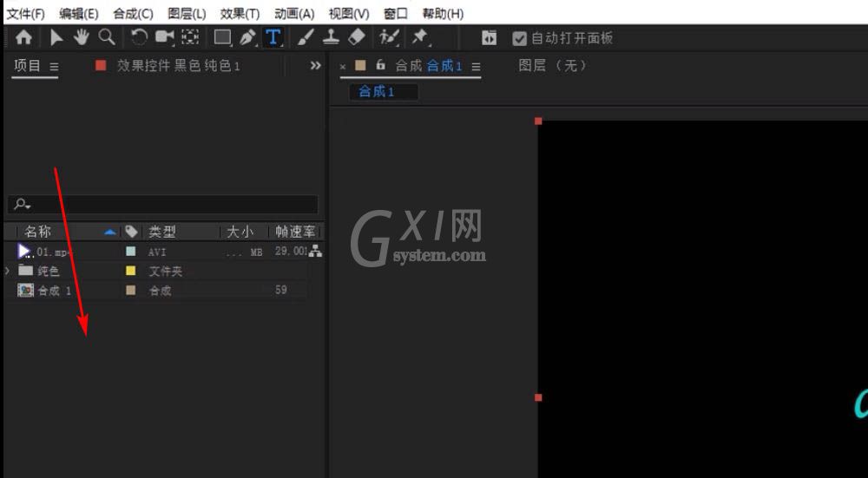Sort by the 类型 column header
The height and width of the screenshot is (478, 868).
(x=162, y=232)
